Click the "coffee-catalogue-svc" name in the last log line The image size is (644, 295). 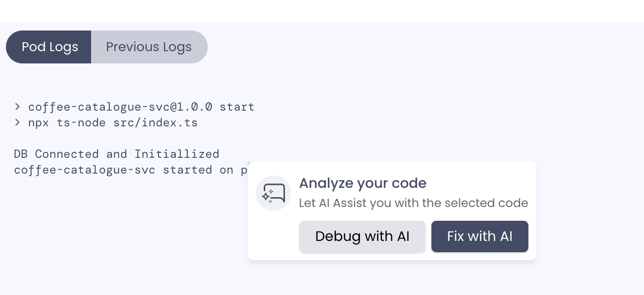[85, 170]
